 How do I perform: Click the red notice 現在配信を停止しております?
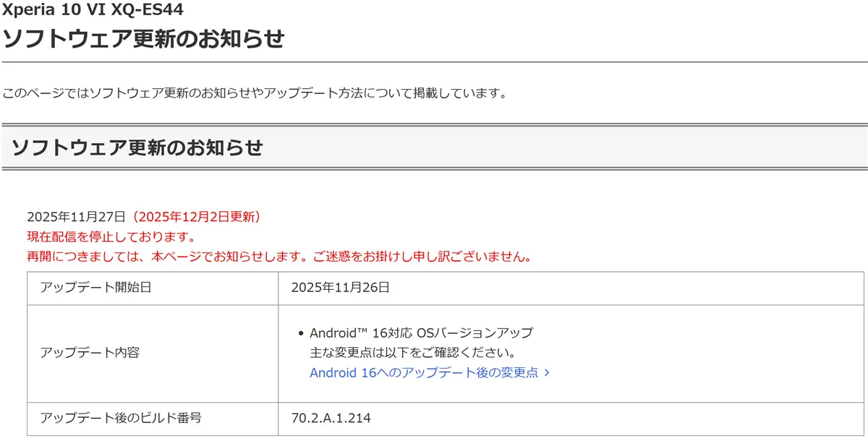pyautogui.click(x=111, y=236)
